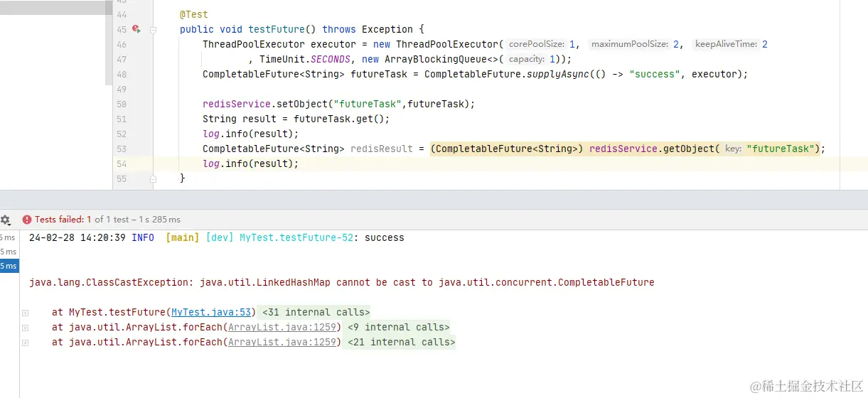Image resolution: width=868 pixels, height=398 pixels.
Task: Click the red tests failed status icon
Action: 27,220
